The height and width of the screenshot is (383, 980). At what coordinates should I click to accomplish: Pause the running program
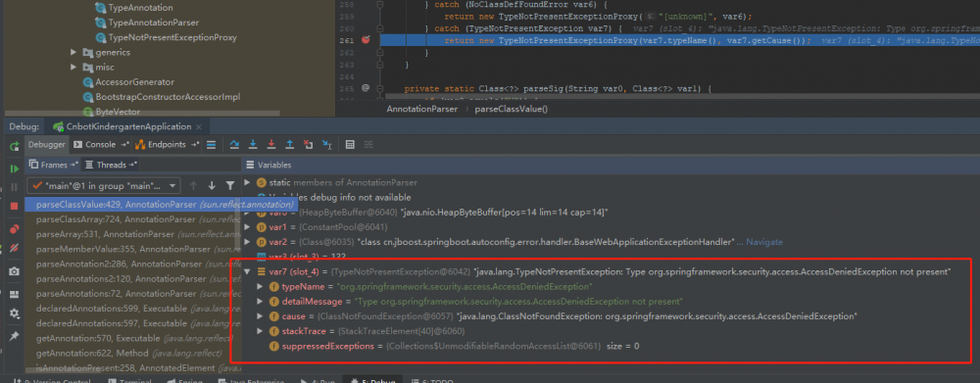[14, 187]
